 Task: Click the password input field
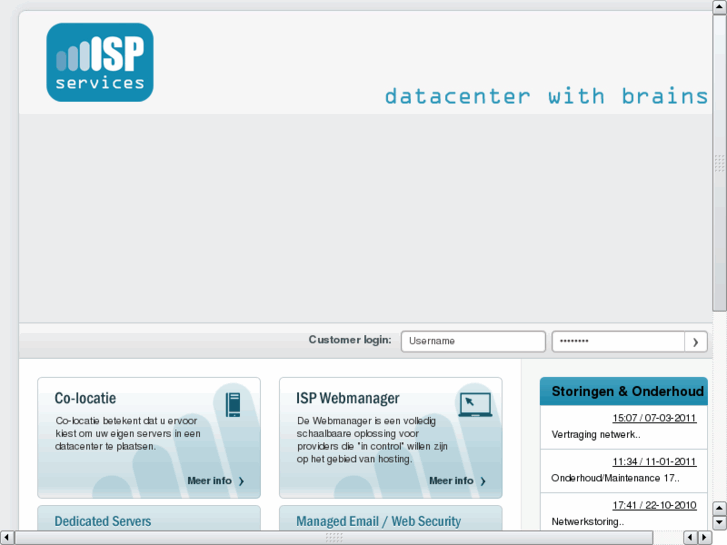[x=618, y=341]
